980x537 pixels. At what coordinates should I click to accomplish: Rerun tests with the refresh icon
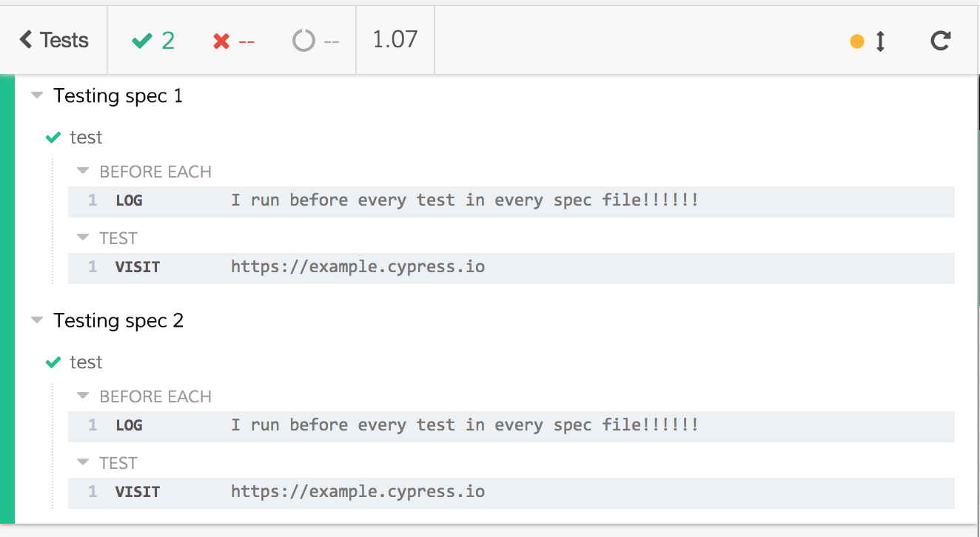(x=940, y=41)
